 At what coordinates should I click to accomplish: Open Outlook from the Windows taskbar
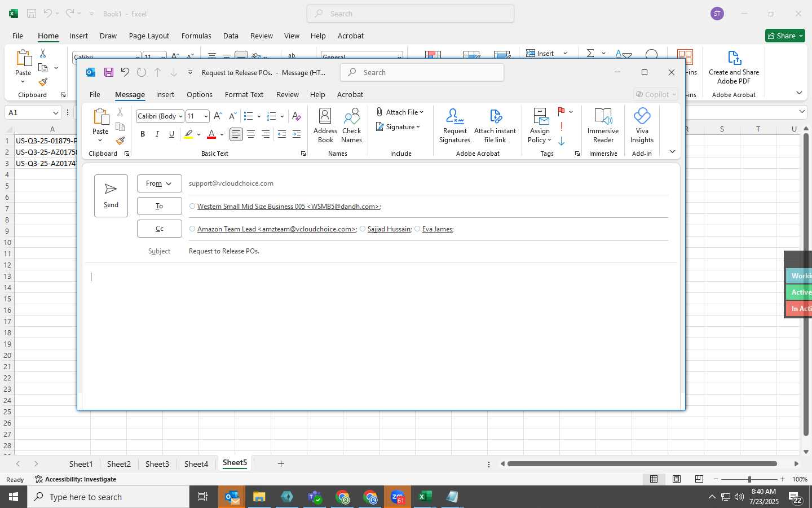[232, 497]
